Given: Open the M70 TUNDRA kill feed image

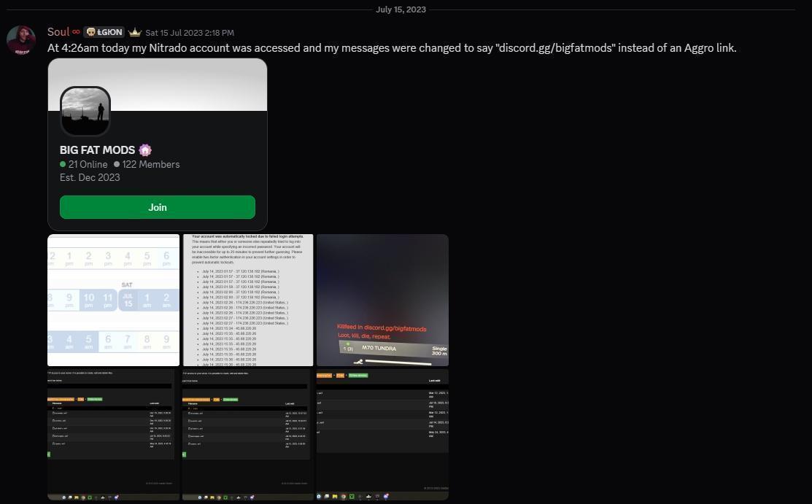Looking at the screenshot, I should (x=383, y=300).
